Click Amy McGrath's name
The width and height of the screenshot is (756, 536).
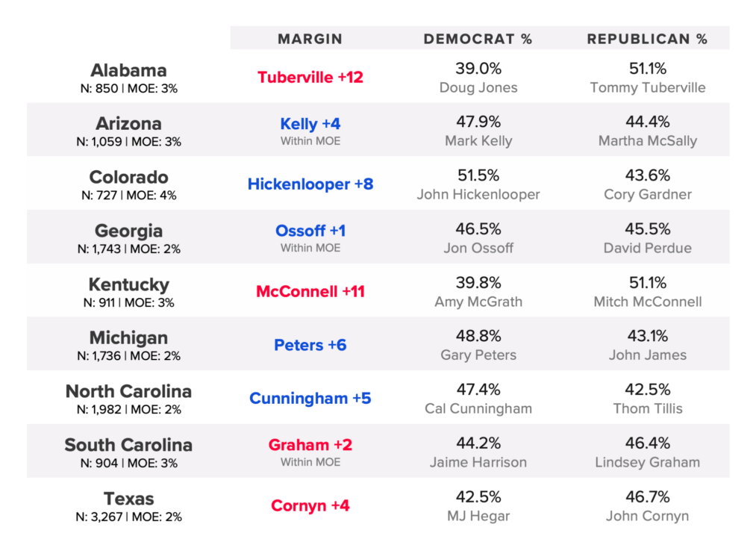(478, 302)
